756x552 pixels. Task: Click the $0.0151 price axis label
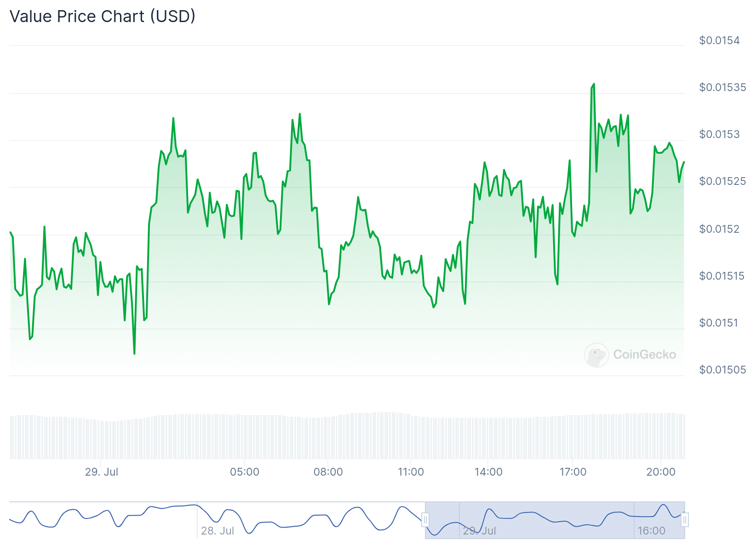tap(719, 323)
